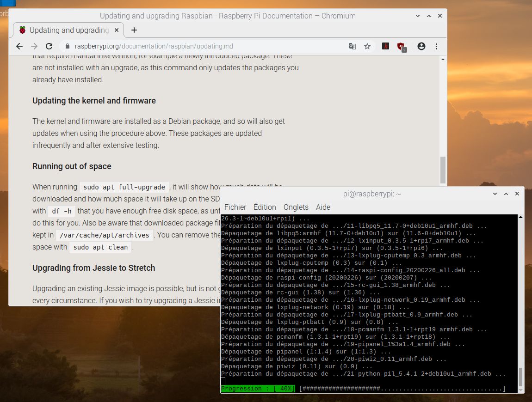Open the uBlock Origin extension icon
This screenshot has height=402, width=532.
(x=402, y=47)
